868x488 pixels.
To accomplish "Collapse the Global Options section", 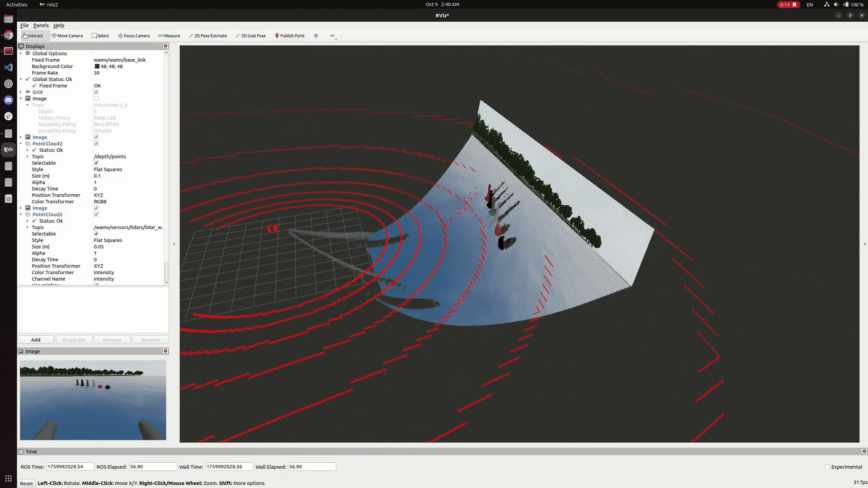I will tap(21, 53).
